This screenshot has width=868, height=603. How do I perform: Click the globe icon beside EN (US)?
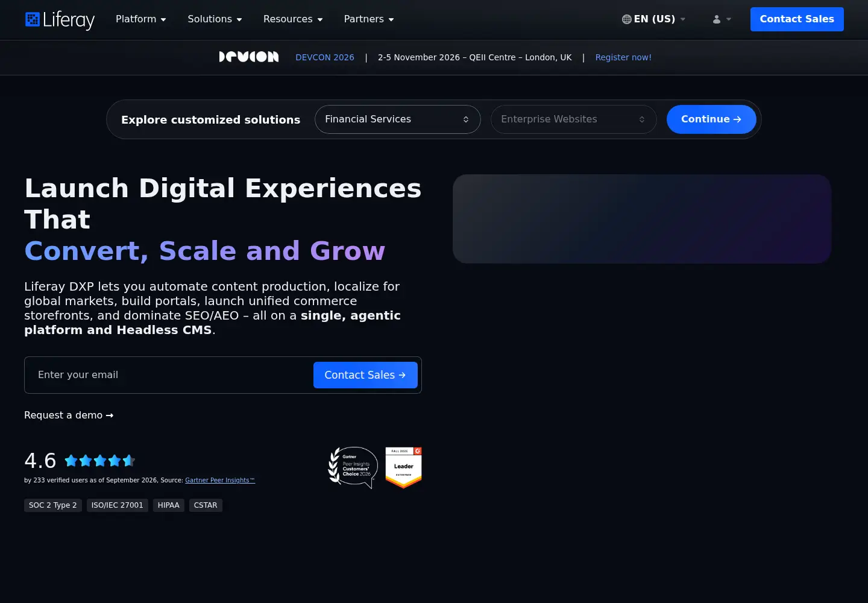point(627,19)
